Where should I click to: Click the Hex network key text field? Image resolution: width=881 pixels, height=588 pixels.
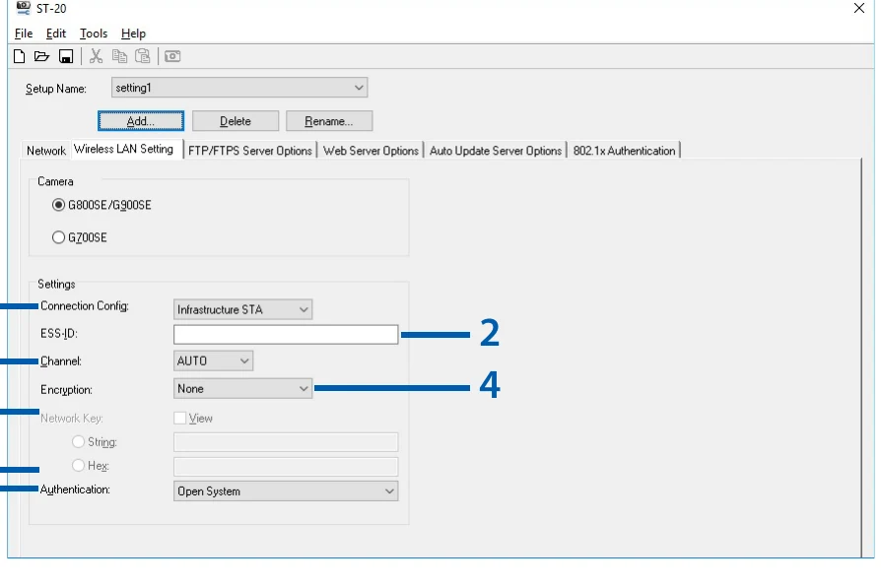click(x=286, y=466)
